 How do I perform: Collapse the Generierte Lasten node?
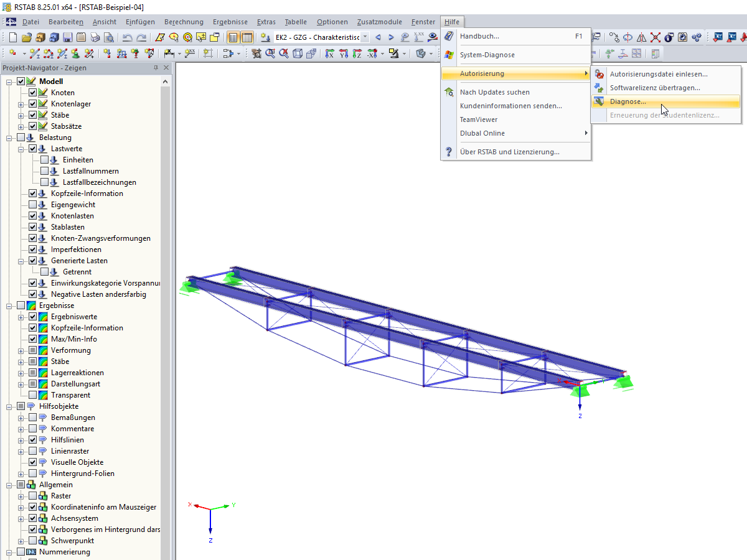(x=21, y=261)
